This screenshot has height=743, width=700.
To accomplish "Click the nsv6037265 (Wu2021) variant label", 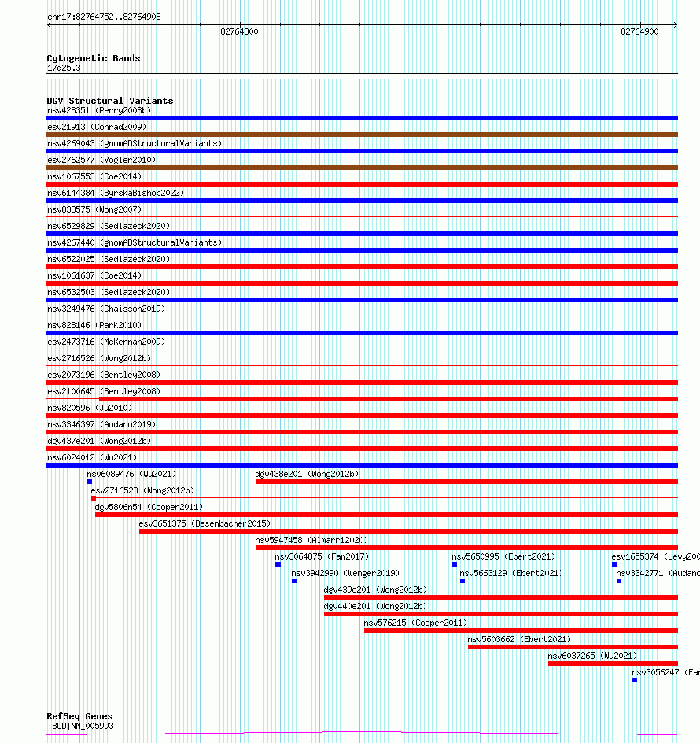I will (592, 656).
